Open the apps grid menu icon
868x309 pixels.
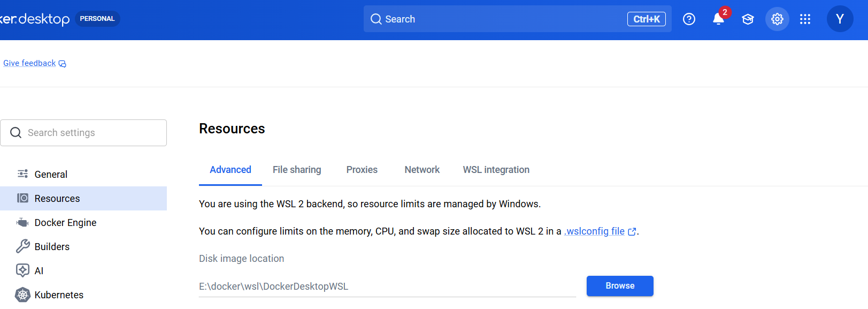pos(805,19)
